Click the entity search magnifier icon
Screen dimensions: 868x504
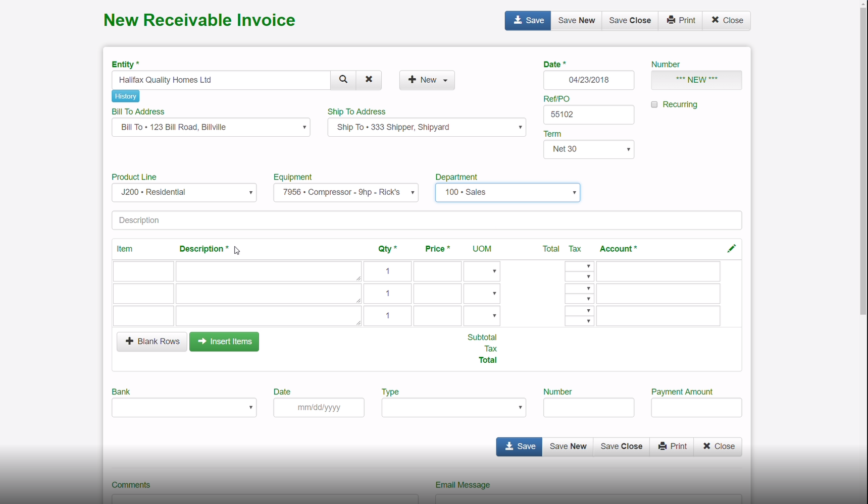pos(343,80)
